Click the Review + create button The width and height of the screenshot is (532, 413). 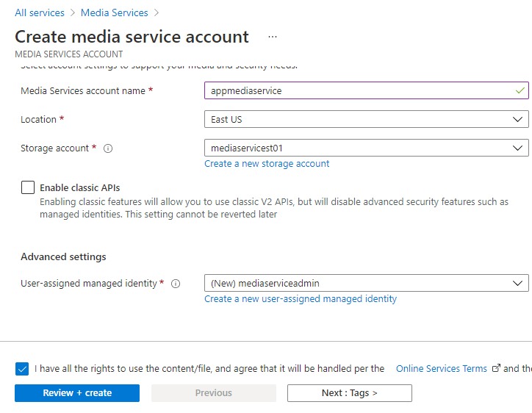point(77,393)
